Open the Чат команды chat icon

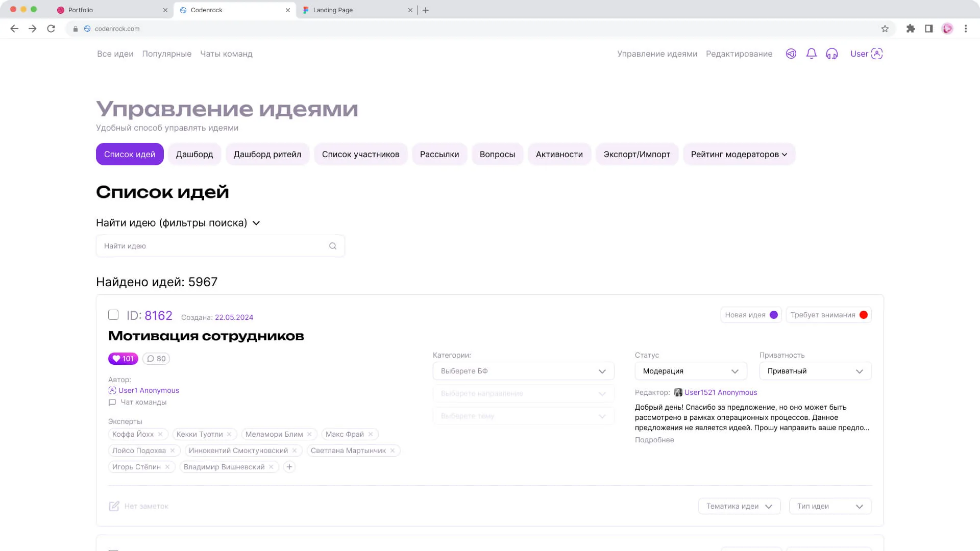[x=113, y=403]
